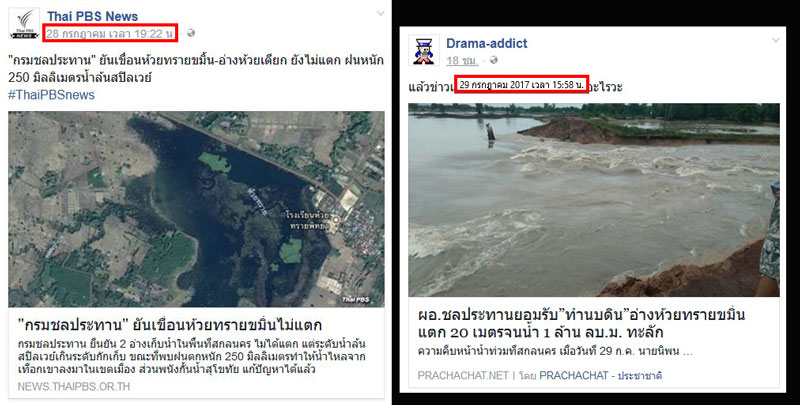Open the satellite map reservoir image
The image size is (800, 405).
point(196,209)
